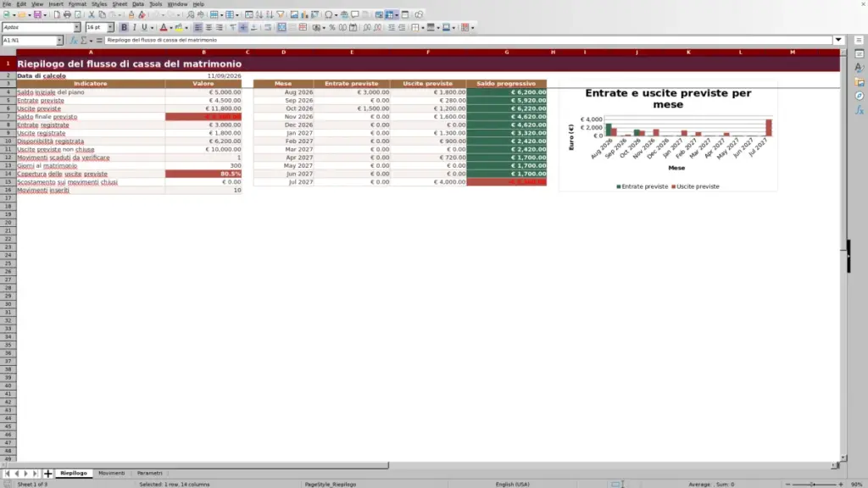Open the Sheet menu
This screenshot has width=868, height=488.
[x=120, y=4]
